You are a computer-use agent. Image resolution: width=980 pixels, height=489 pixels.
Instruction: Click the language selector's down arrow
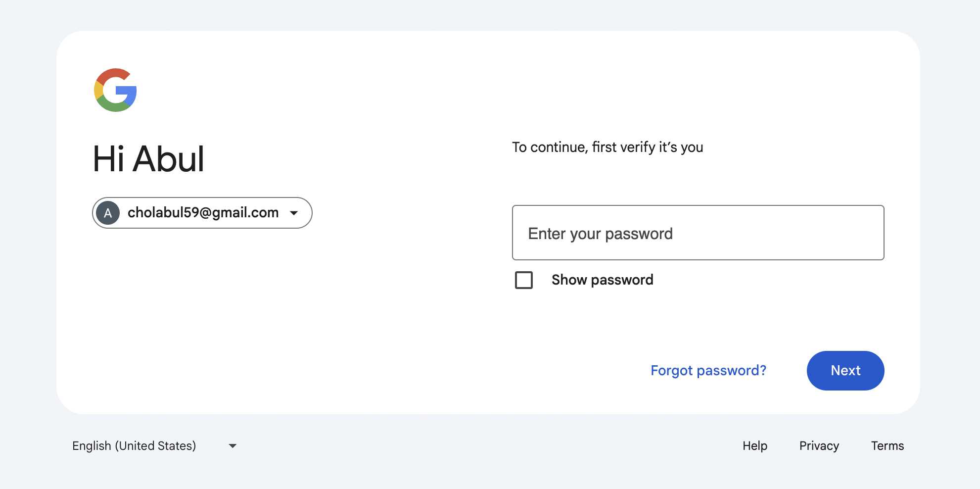click(233, 446)
